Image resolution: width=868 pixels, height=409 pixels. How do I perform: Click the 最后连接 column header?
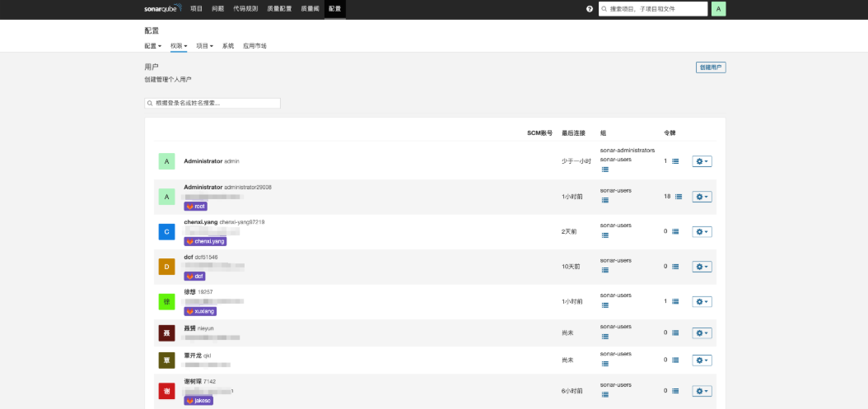573,133
